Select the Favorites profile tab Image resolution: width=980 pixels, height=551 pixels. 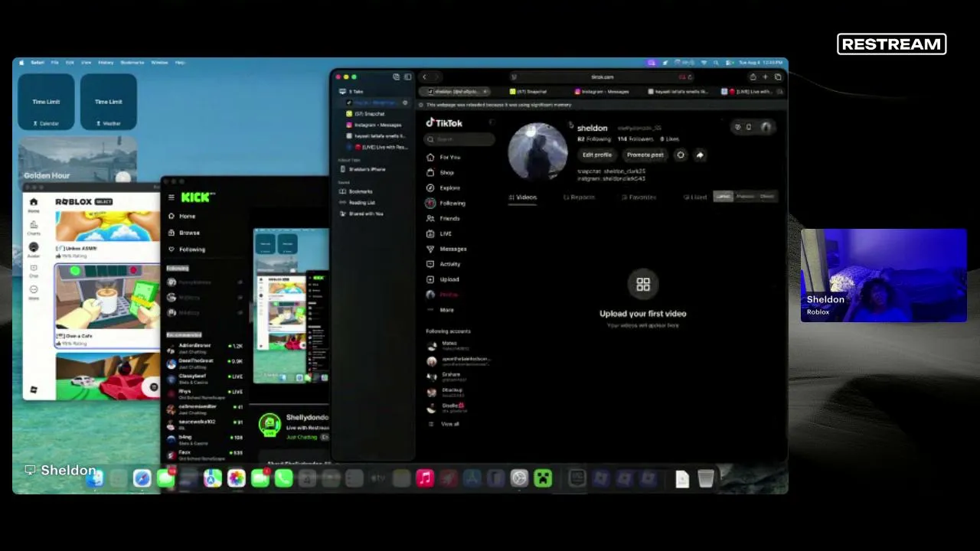[x=639, y=197]
